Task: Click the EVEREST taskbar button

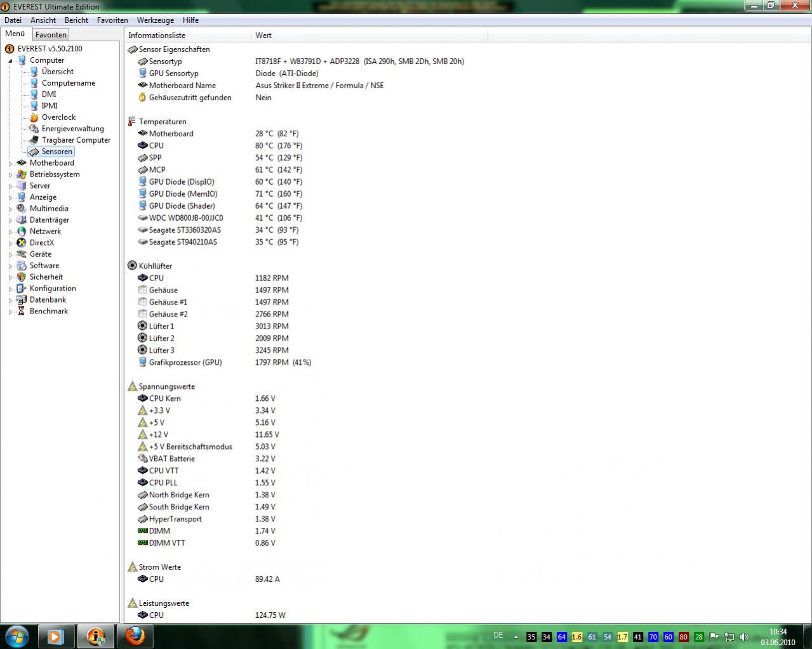Action: [95, 636]
